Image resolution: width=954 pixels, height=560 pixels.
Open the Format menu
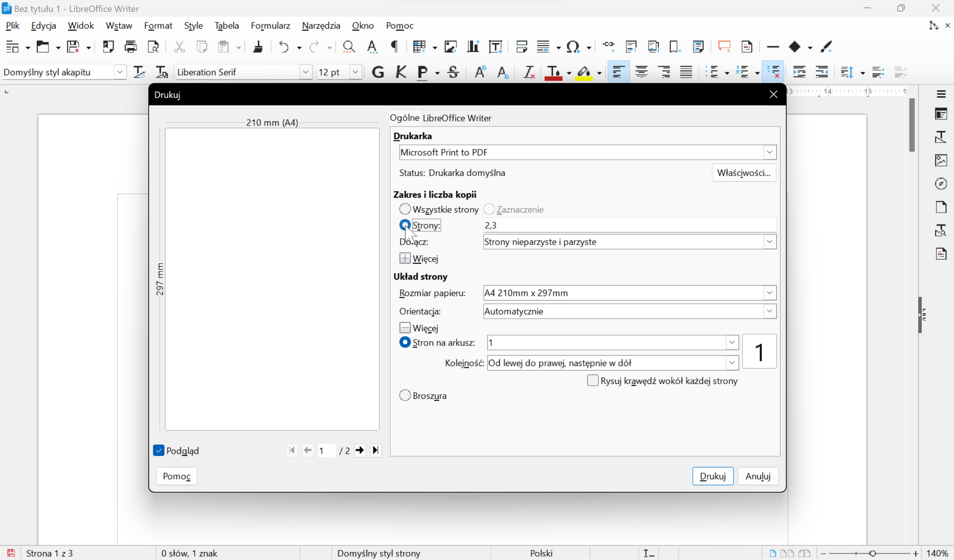pyautogui.click(x=158, y=26)
